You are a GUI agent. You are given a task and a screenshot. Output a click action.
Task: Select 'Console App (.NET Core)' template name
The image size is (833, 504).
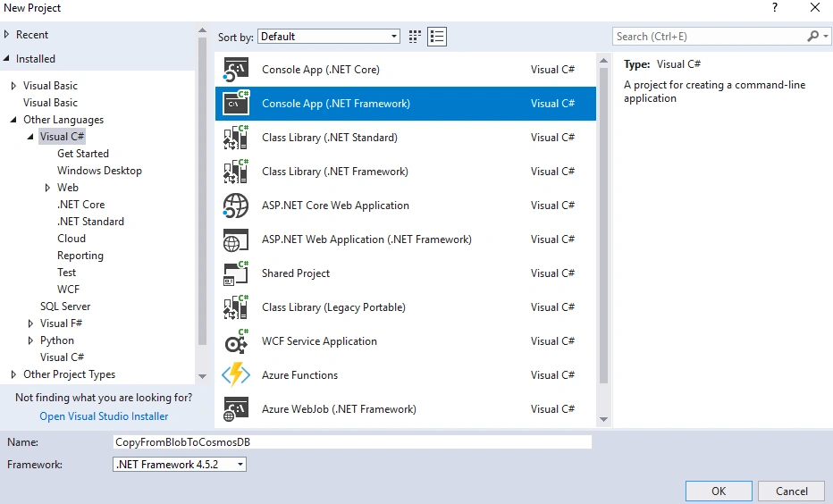coord(320,70)
